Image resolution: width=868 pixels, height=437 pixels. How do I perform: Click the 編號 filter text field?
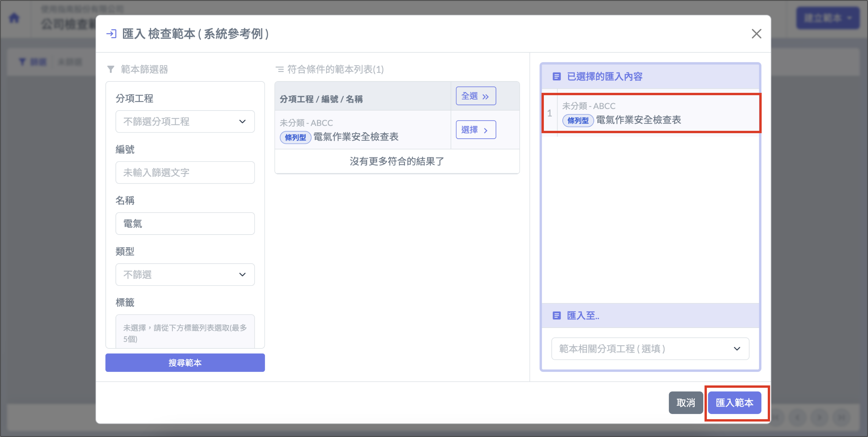pyautogui.click(x=185, y=173)
